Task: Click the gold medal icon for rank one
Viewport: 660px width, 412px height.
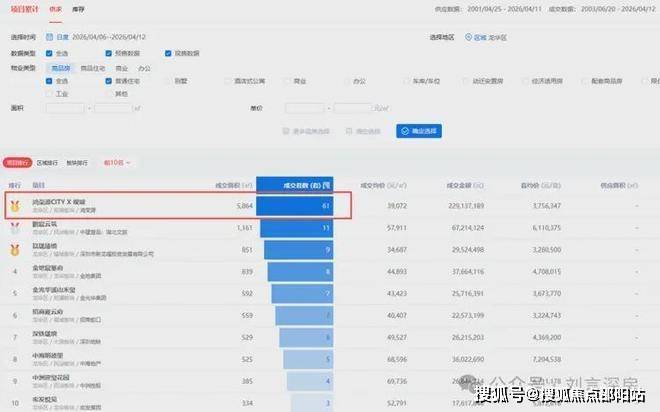Action: (x=15, y=206)
